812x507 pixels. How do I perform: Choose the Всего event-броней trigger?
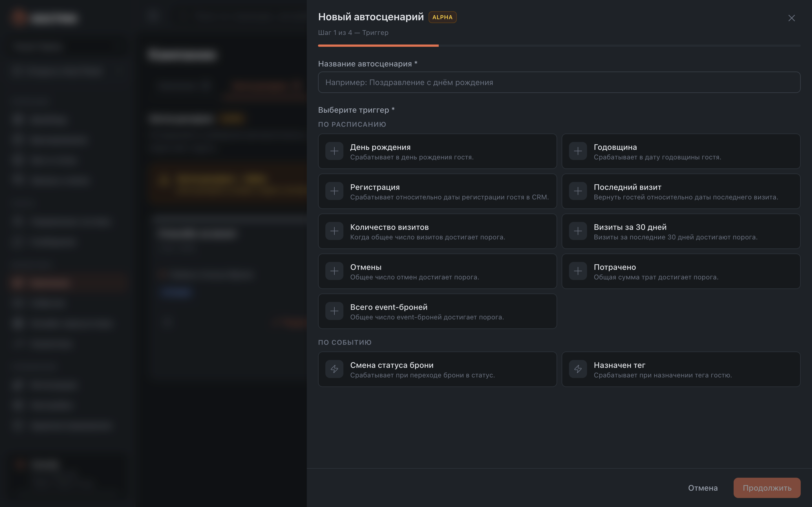(x=437, y=311)
